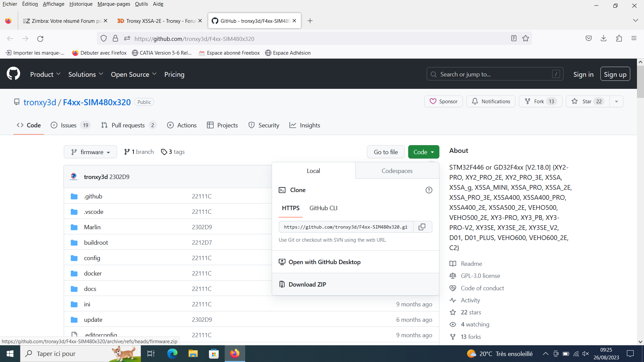Screen dimensions: 644x362
Task: Open Firefox downloads arrow icon
Action: tap(603, 39)
